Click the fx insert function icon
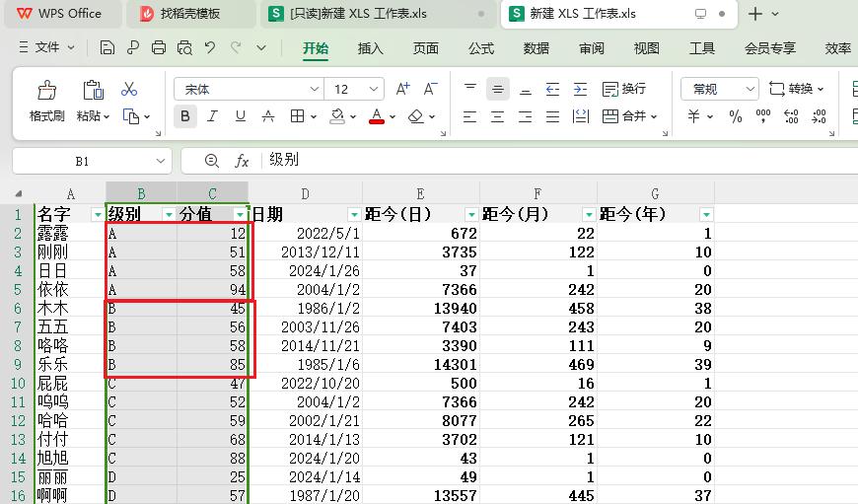This screenshot has height=504, width=858. (x=242, y=161)
